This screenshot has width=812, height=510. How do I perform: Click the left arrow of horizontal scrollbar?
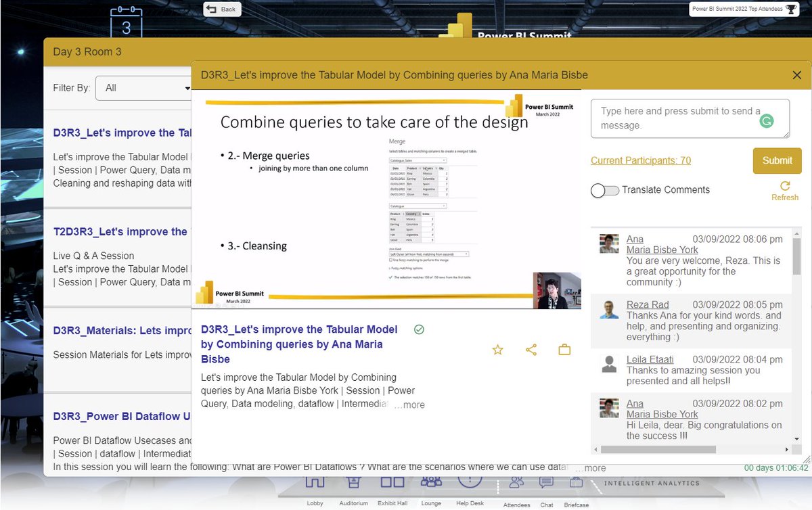click(595, 449)
